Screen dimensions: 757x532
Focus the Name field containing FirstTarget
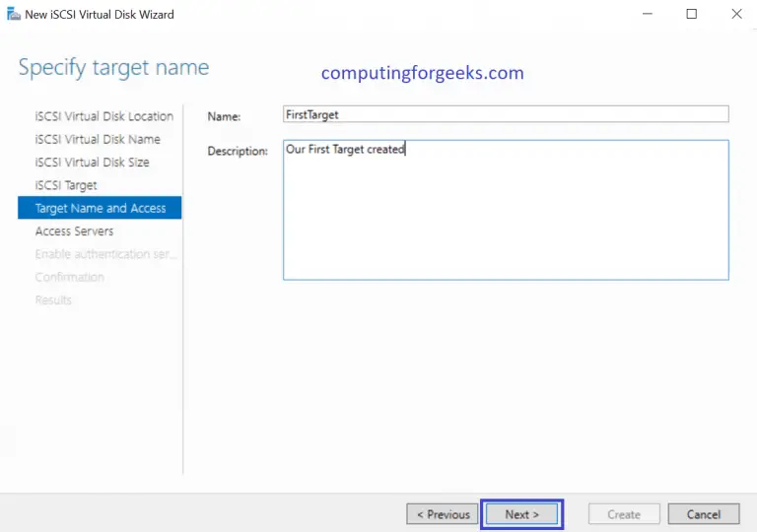tap(505, 114)
